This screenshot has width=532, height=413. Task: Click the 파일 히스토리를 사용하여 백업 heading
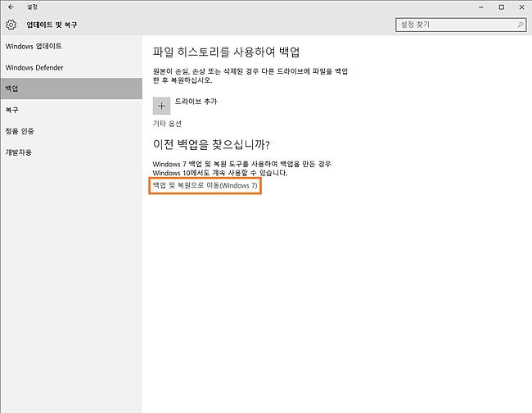[x=226, y=52]
